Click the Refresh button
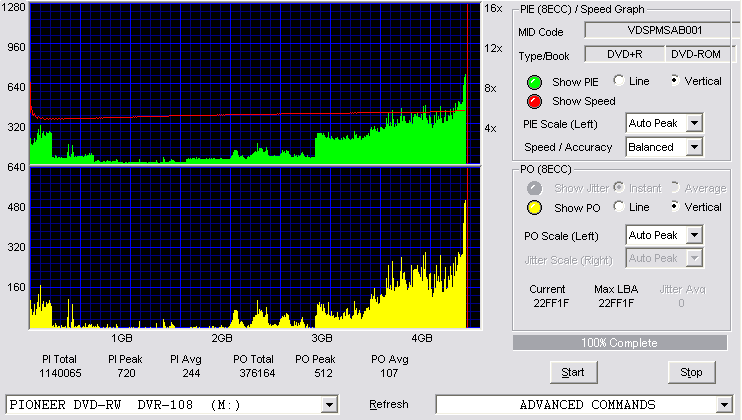The image size is (742, 420). point(389,404)
